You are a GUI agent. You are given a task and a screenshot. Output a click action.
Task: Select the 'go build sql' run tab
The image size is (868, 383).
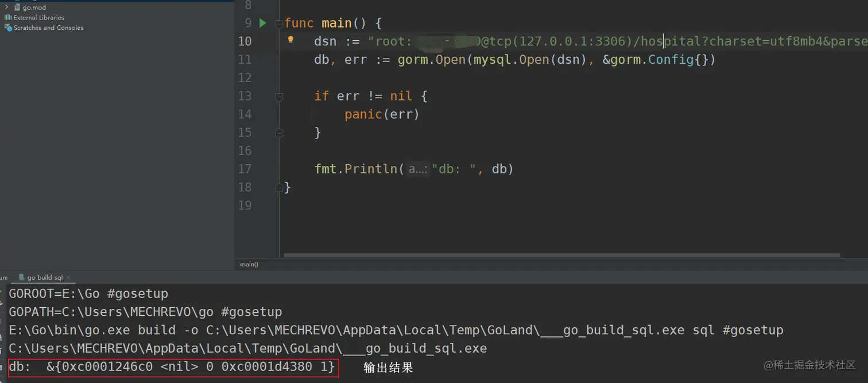44,277
